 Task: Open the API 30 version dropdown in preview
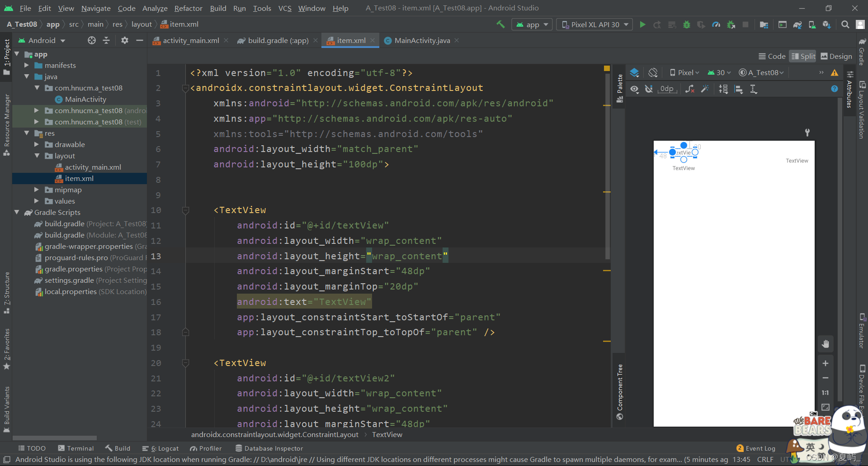719,72
